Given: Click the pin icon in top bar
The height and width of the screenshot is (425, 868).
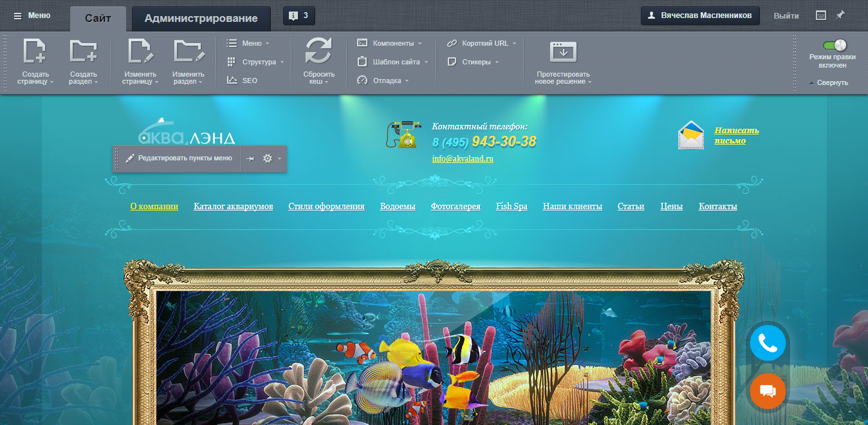Looking at the screenshot, I should (x=840, y=15).
